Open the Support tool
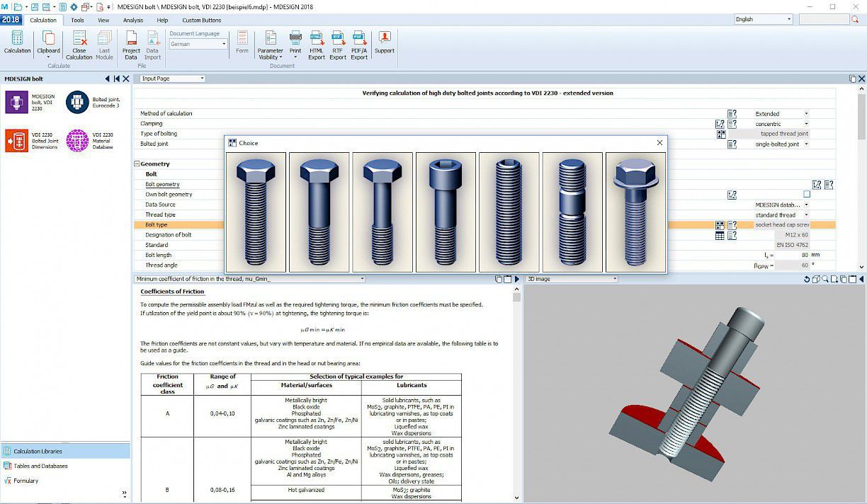This screenshot has height=504, width=867. tap(383, 42)
